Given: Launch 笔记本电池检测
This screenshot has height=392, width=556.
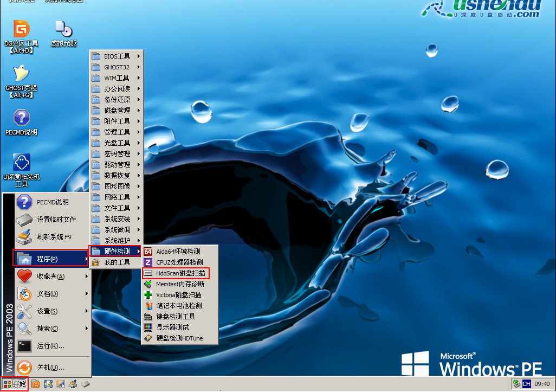Looking at the screenshot, I should tap(179, 306).
